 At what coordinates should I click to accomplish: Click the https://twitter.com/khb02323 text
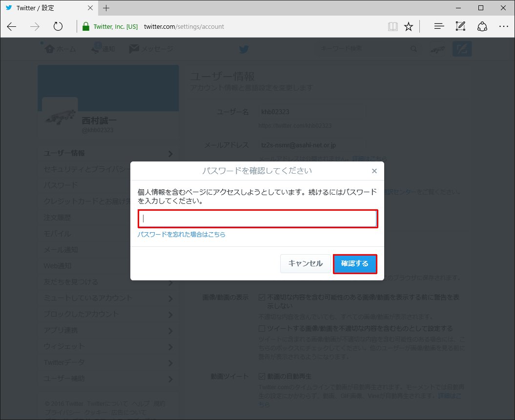(x=295, y=126)
